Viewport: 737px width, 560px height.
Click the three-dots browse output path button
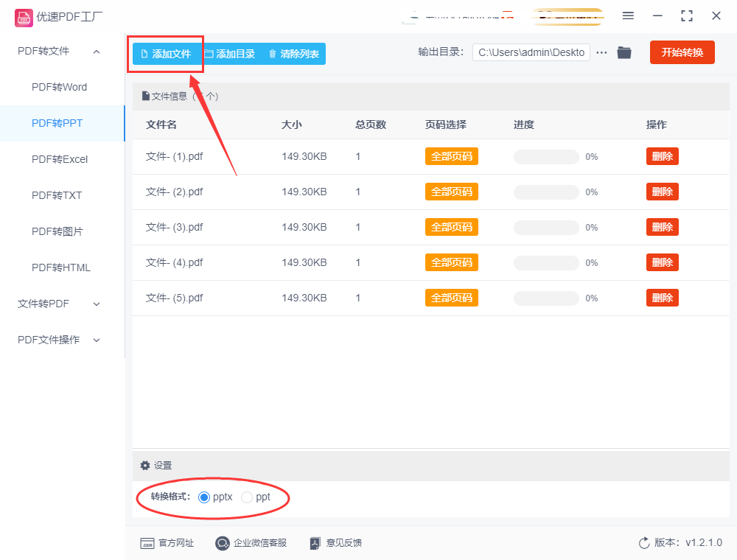tap(601, 52)
